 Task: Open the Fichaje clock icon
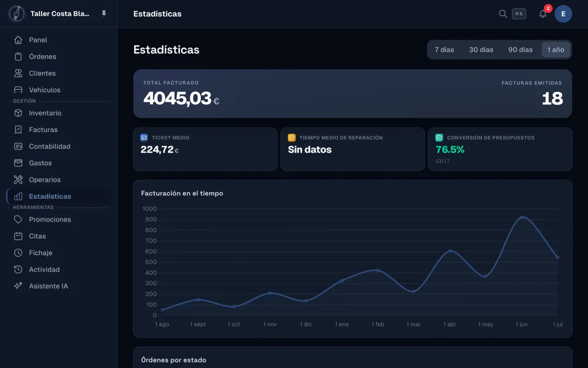(x=18, y=253)
